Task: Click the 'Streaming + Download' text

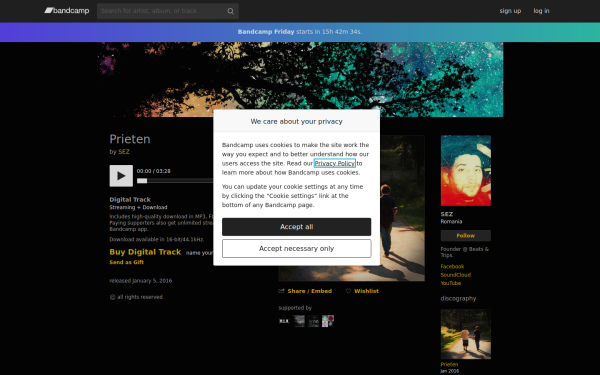Action: click(139, 207)
